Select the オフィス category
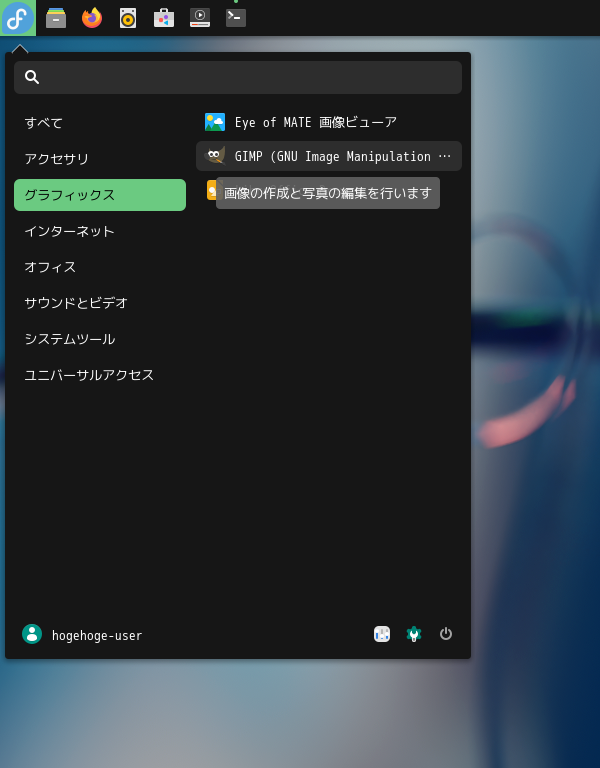Viewport: 600px width, 768px height. coord(100,267)
